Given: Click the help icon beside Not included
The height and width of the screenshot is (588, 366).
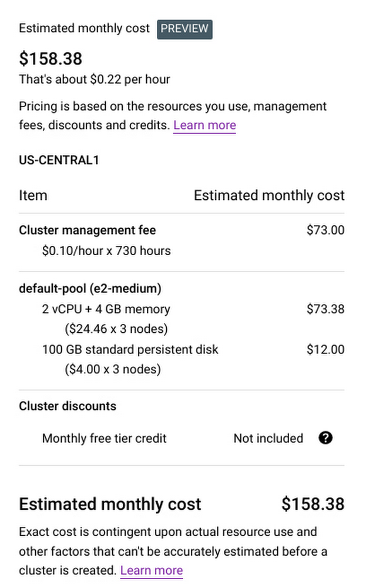Looking at the screenshot, I should pyautogui.click(x=325, y=438).
